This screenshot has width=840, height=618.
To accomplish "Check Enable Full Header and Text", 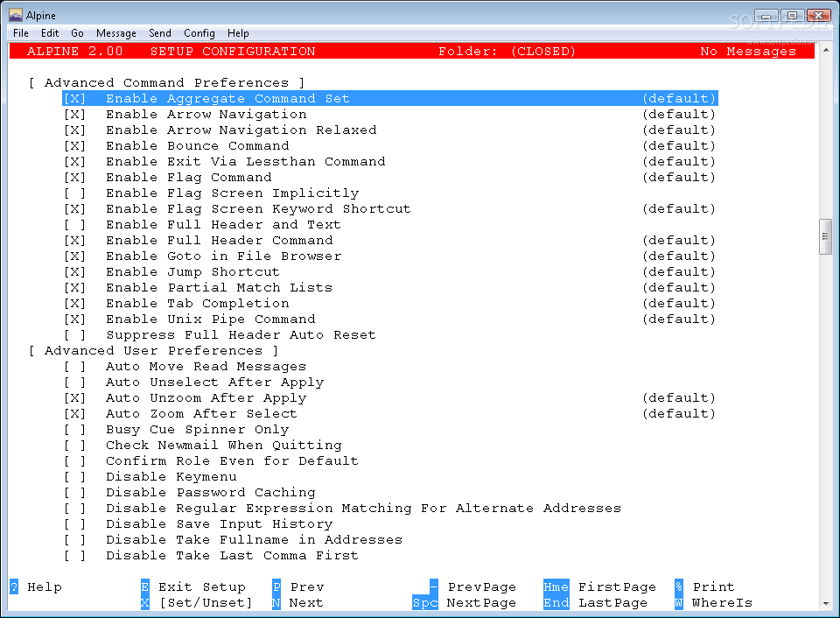I will tap(74, 225).
